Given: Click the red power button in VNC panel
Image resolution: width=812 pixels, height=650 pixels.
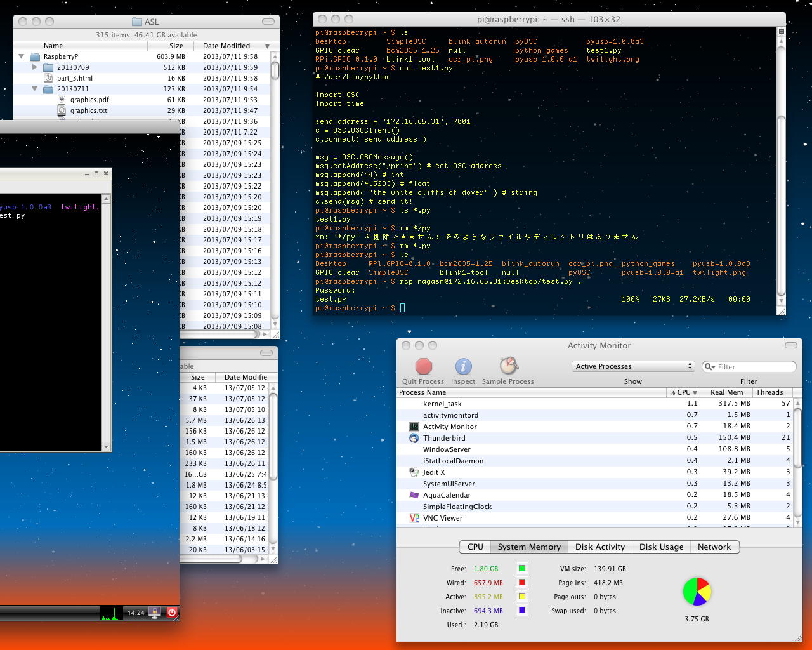Looking at the screenshot, I should pos(172,613).
